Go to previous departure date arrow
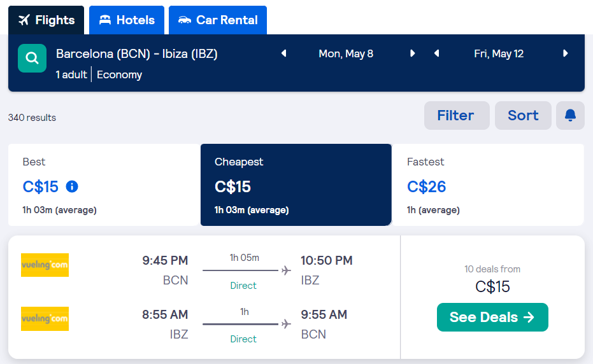The height and width of the screenshot is (364, 593). coord(284,53)
